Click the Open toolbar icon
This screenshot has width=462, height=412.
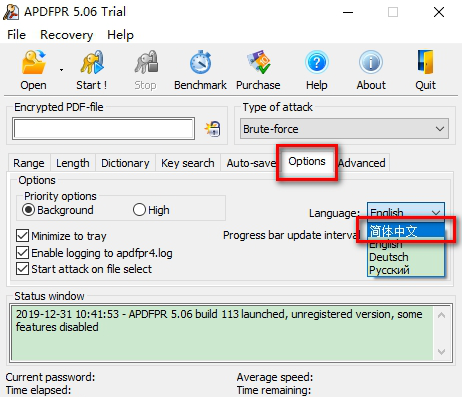tap(34, 62)
